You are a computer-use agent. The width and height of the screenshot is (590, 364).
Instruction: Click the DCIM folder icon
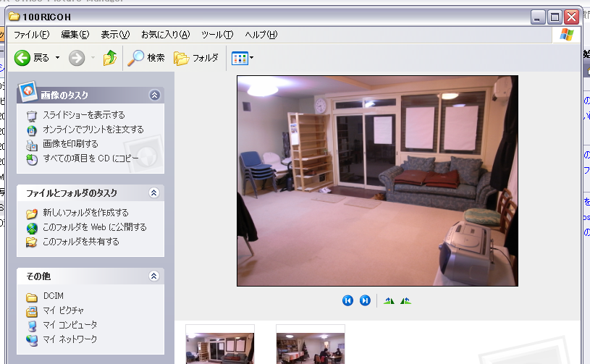[x=32, y=297]
